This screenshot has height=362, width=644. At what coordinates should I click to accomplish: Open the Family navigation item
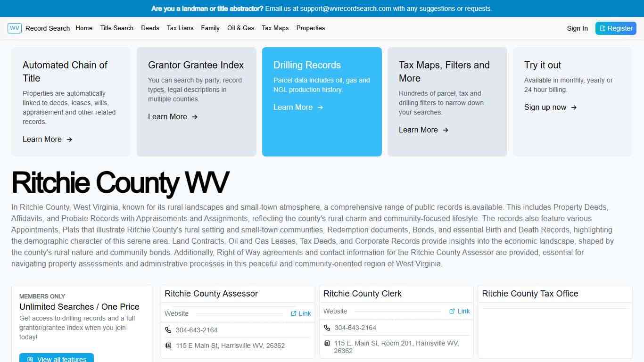[210, 28]
